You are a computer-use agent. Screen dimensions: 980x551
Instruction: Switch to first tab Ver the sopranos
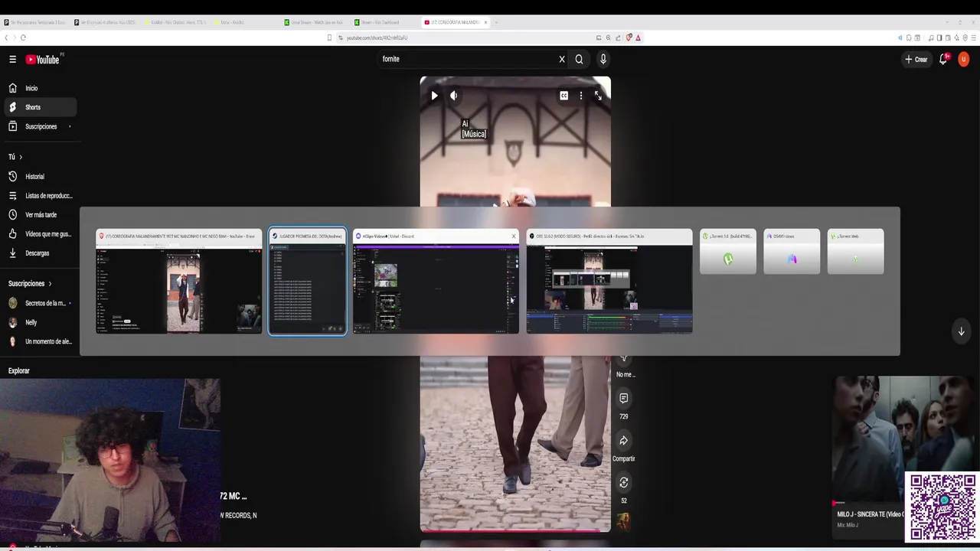34,22
